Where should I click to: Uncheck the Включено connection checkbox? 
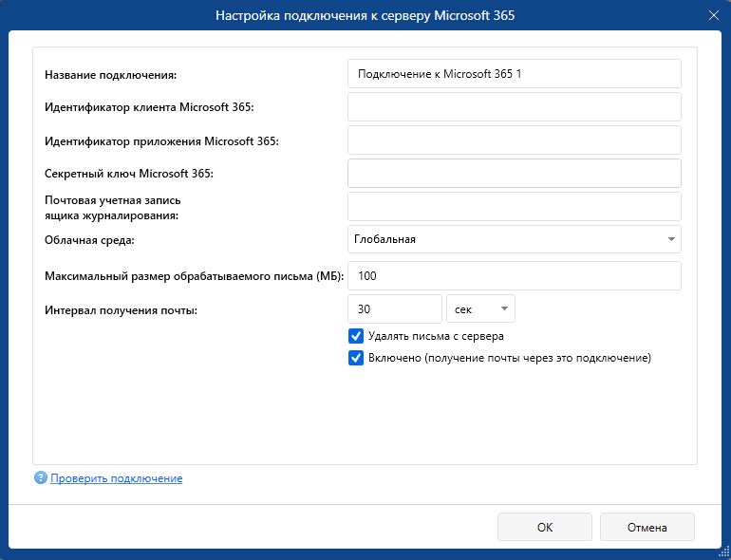356,358
